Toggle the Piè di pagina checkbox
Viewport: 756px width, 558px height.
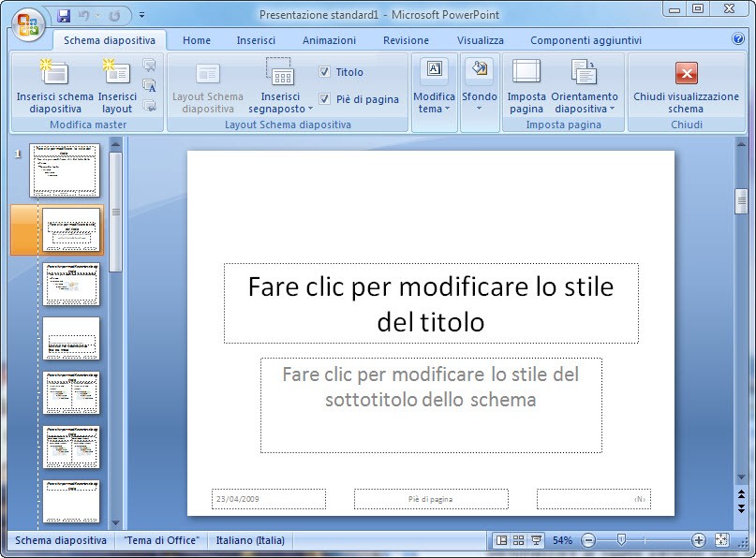pyautogui.click(x=324, y=99)
